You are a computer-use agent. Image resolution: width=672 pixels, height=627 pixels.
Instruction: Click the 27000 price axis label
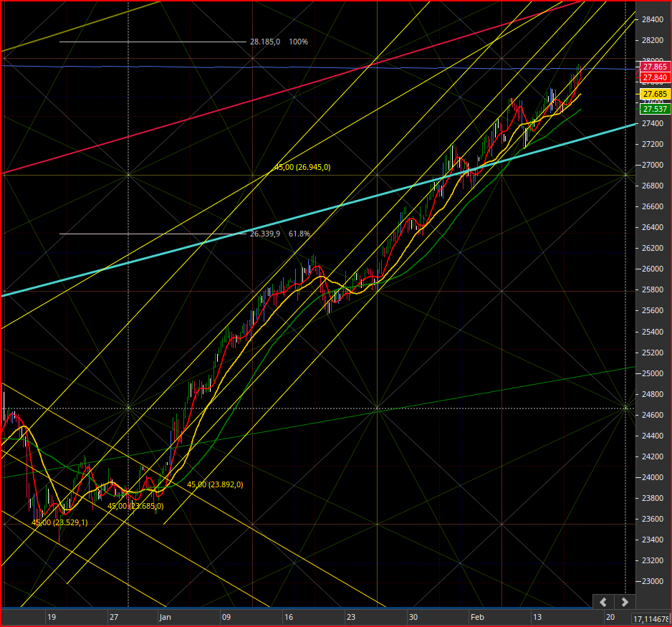point(652,165)
